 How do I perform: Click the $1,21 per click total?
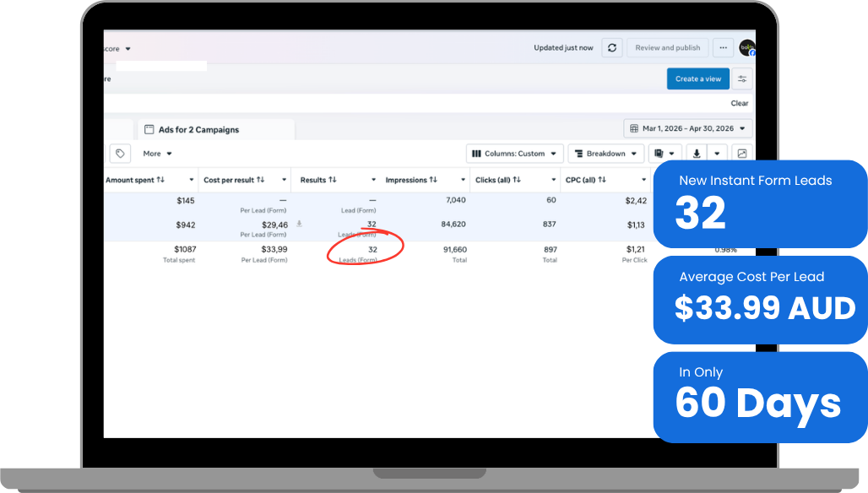636,250
